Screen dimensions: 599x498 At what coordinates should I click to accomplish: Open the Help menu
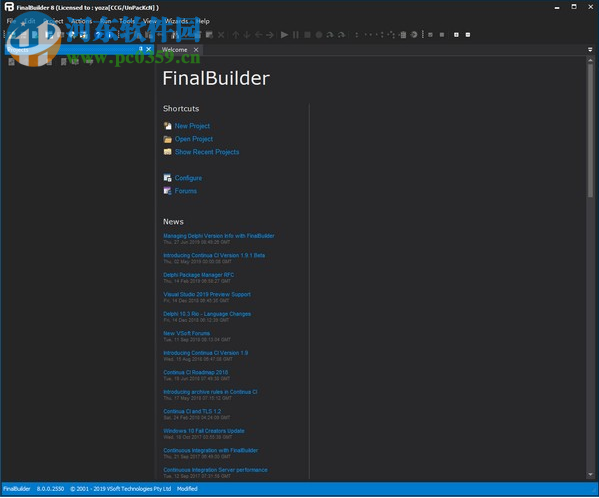click(202, 21)
